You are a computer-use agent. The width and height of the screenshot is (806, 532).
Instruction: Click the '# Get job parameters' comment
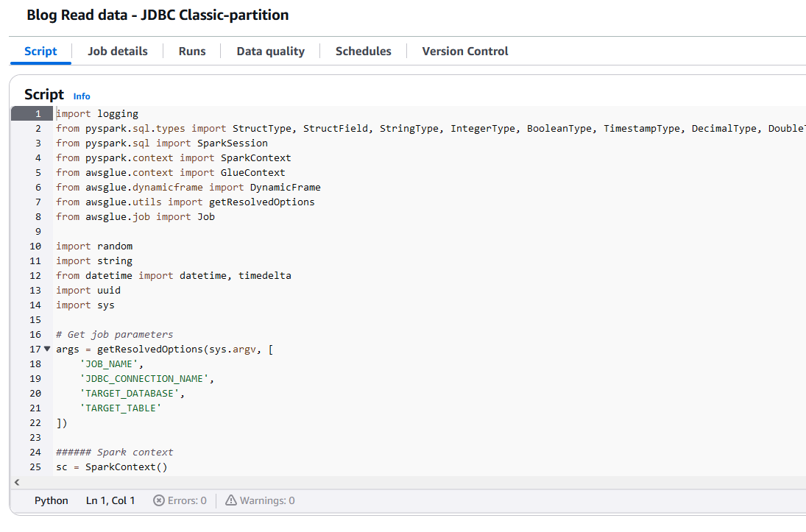coord(115,335)
